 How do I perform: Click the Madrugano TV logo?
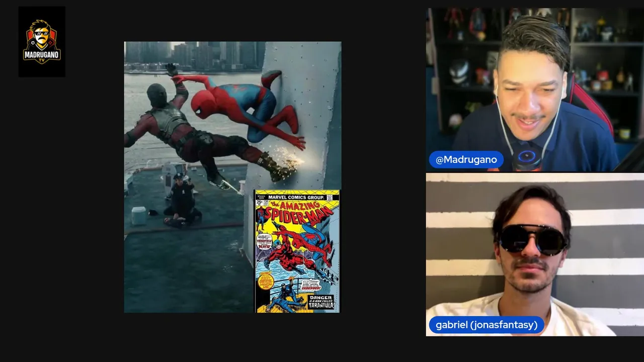point(42,42)
